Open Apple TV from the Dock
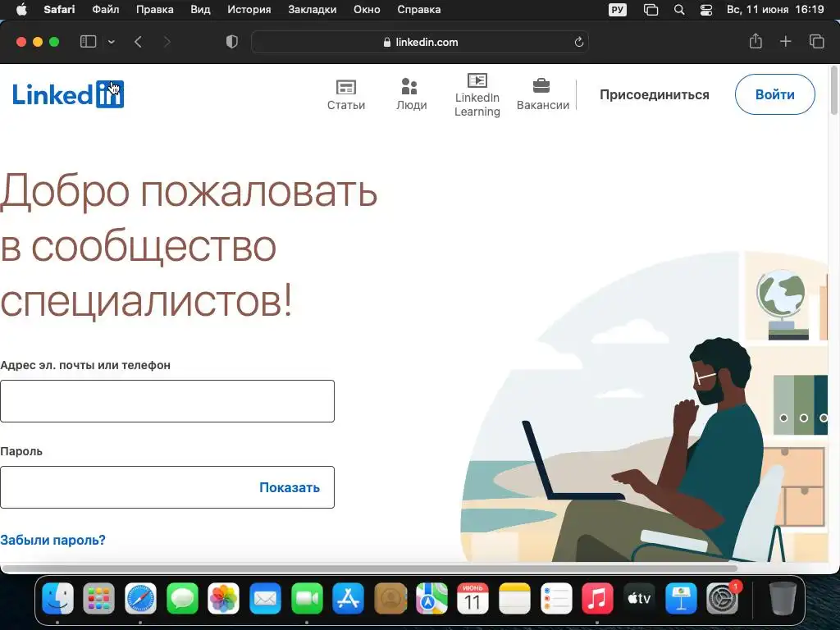 [x=639, y=598]
